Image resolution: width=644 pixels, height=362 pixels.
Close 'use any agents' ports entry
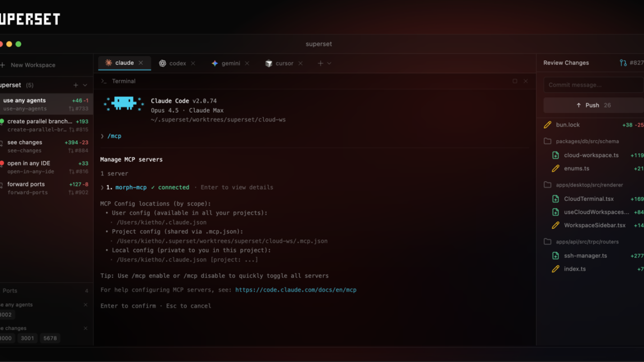[x=86, y=305]
